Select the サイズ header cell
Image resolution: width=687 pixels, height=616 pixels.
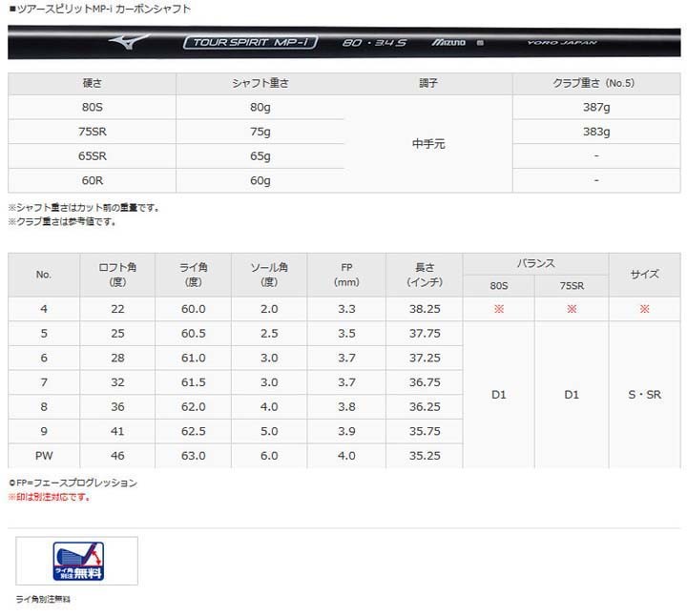(644, 275)
